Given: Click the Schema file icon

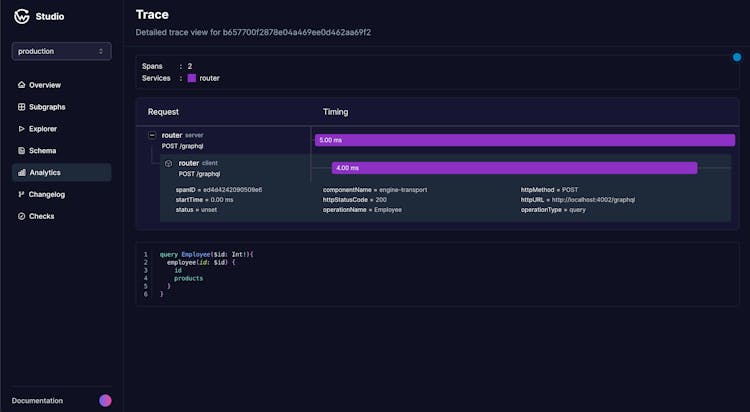Looking at the screenshot, I should coord(22,151).
